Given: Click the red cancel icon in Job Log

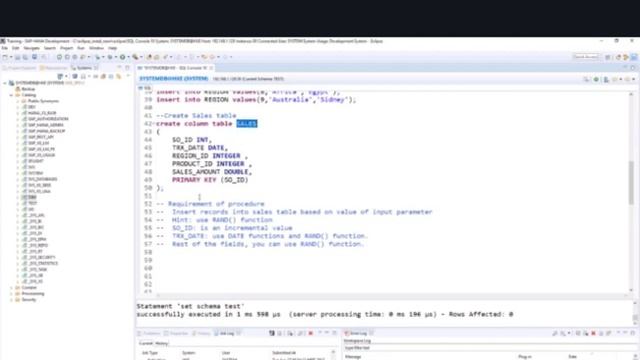Looking at the screenshot, I should pos(311,333).
